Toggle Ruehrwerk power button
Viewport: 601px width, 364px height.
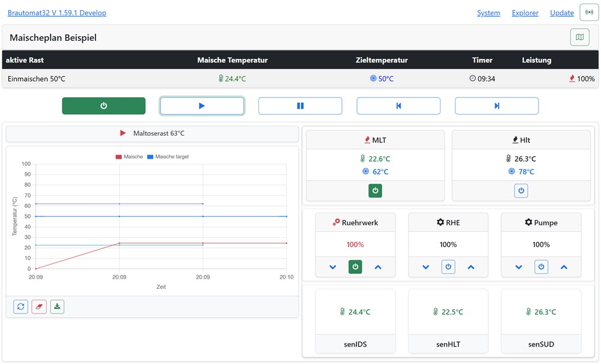(x=355, y=267)
